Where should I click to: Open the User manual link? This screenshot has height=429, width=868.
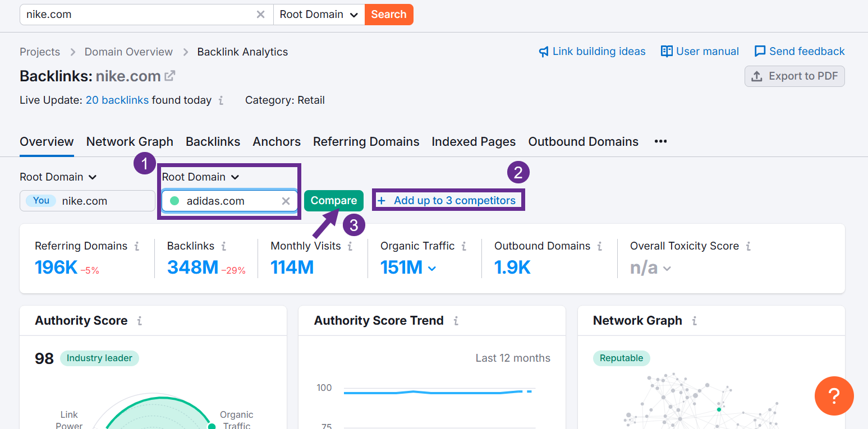point(707,52)
